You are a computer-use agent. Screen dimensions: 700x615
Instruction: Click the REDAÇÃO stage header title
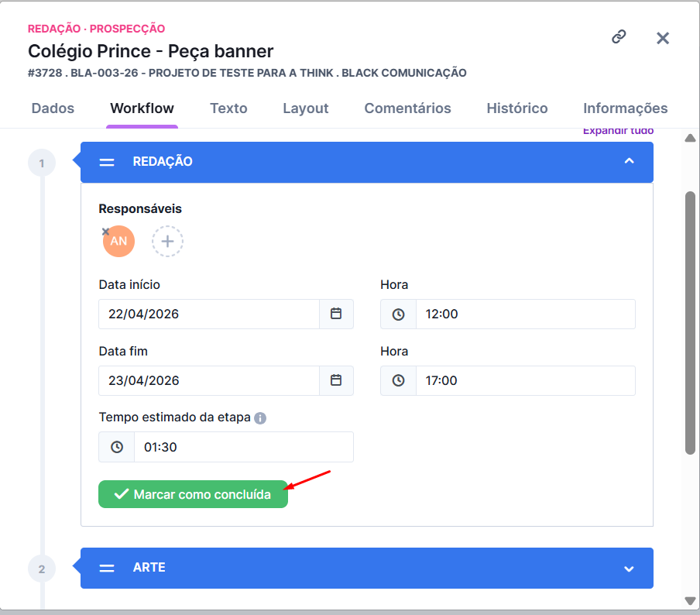(x=163, y=161)
